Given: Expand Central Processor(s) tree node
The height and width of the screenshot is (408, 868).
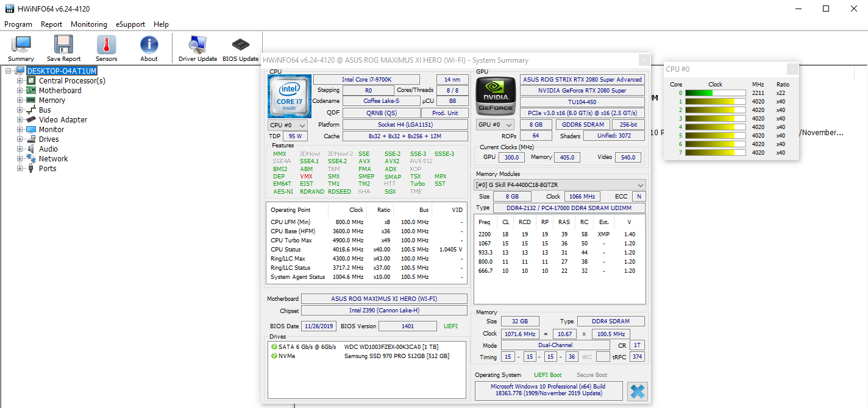Looking at the screenshot, I should 20,80.
